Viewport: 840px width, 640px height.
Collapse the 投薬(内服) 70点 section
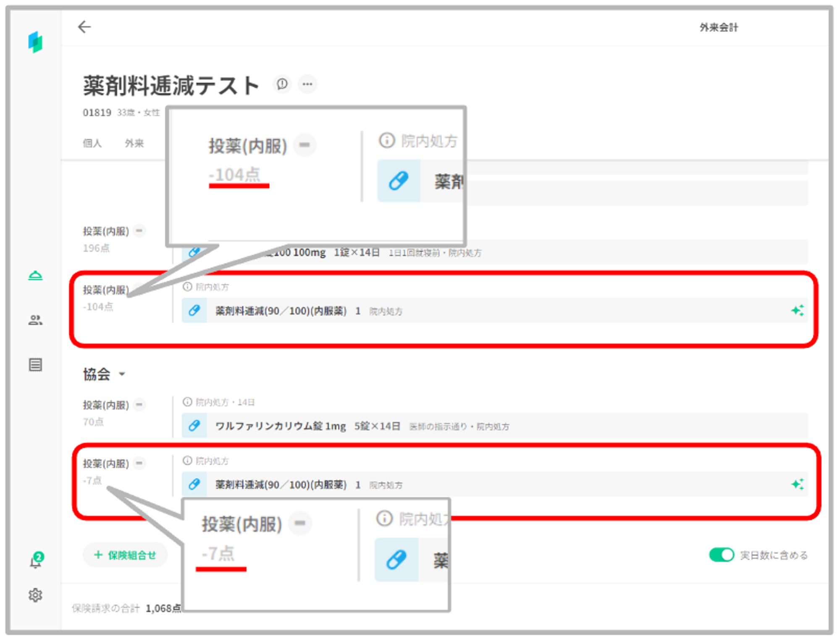click(x=139, y=404)
